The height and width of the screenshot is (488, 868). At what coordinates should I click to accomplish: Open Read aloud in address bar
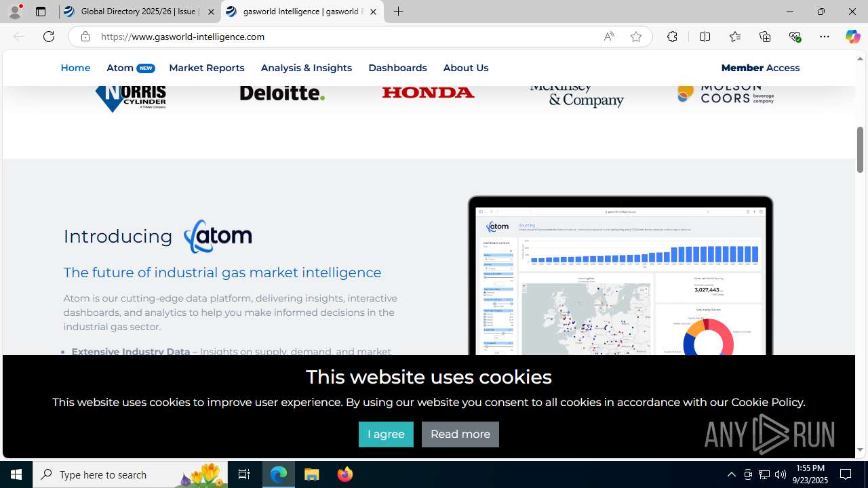(609, 37)
